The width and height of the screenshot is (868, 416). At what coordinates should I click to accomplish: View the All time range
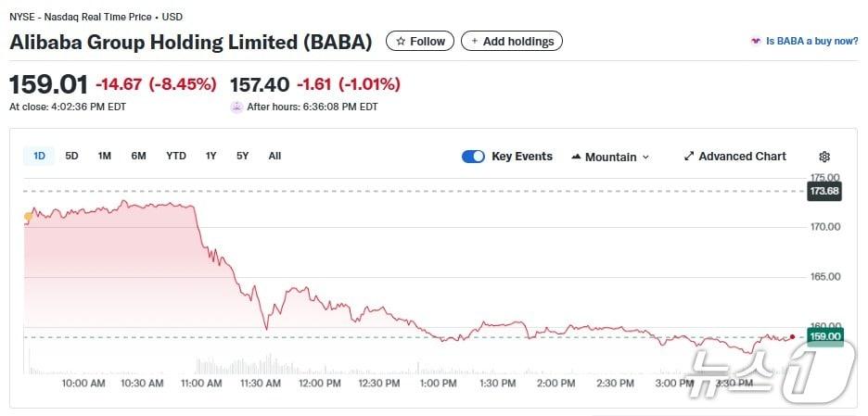pyautogui.click(x=274, y=156)
